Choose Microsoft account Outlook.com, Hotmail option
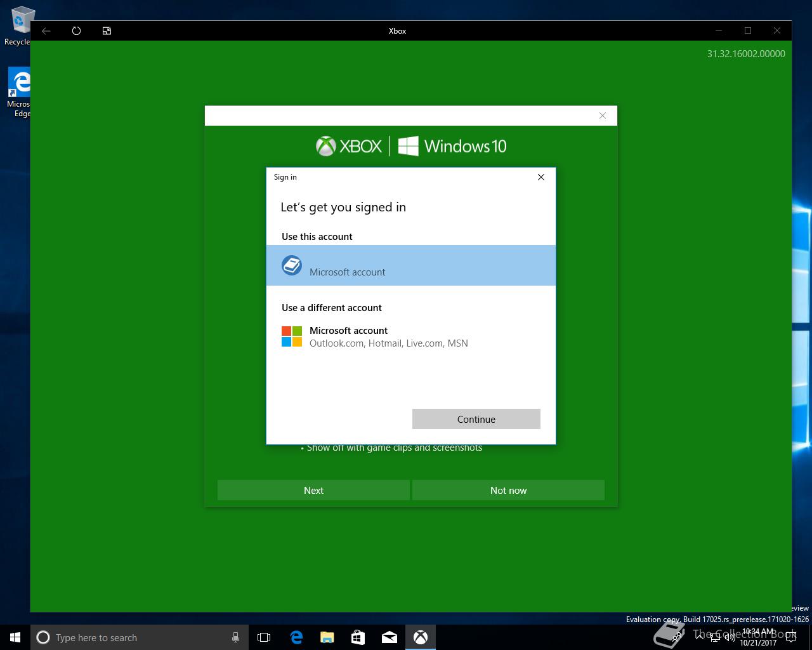Screen dimensions: 812x650 pos(411,336)
